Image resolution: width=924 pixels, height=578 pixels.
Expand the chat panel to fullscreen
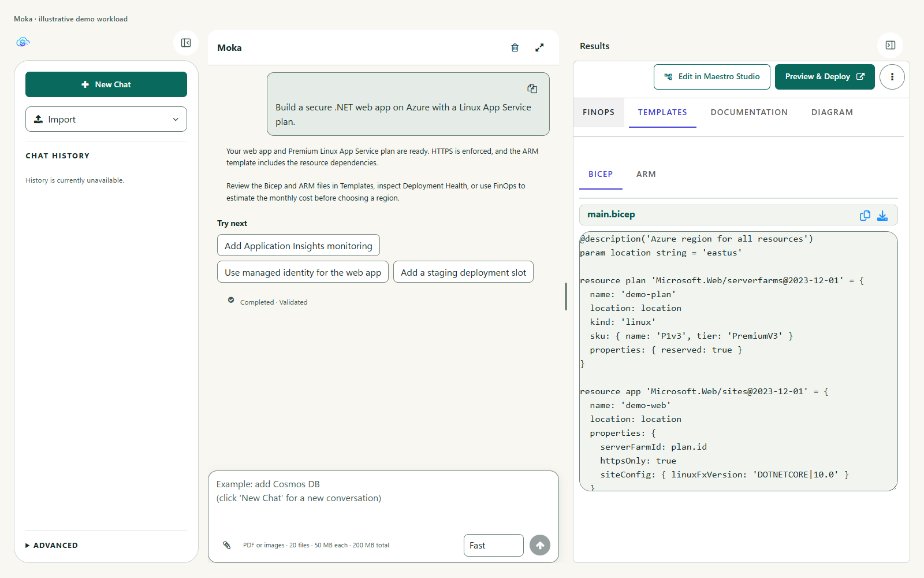click(x=539, y=47)
